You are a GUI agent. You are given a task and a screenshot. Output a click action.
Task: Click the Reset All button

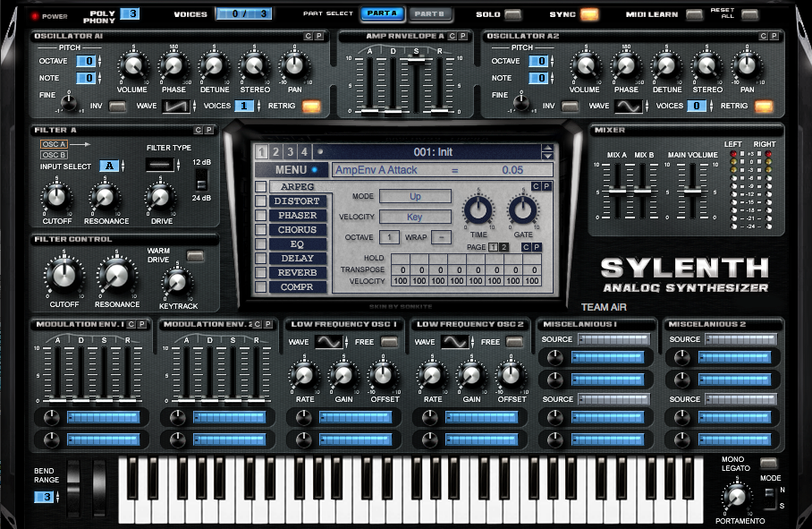pos(749,14)
